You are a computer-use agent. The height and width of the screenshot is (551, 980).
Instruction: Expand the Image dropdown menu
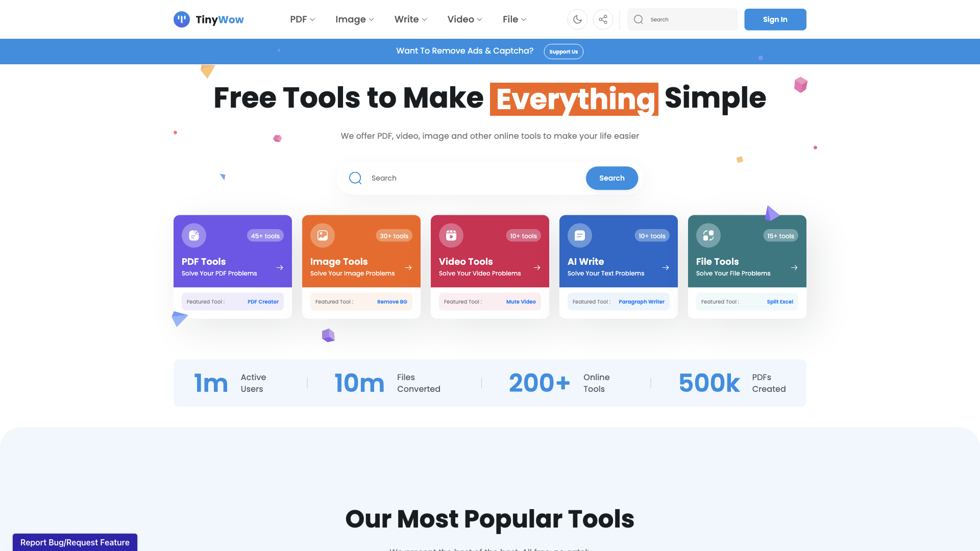(354, 19)
